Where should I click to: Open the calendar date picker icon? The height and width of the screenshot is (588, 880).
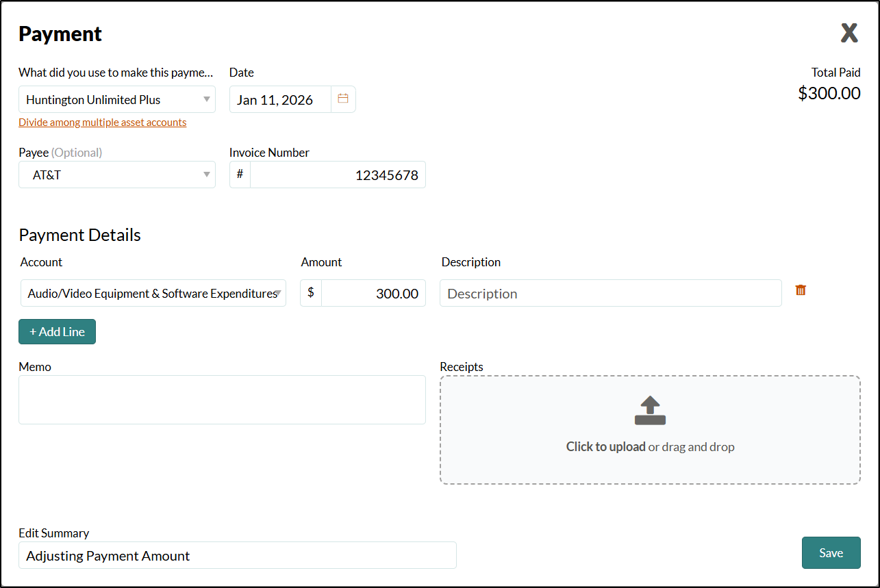coord(343,99)
